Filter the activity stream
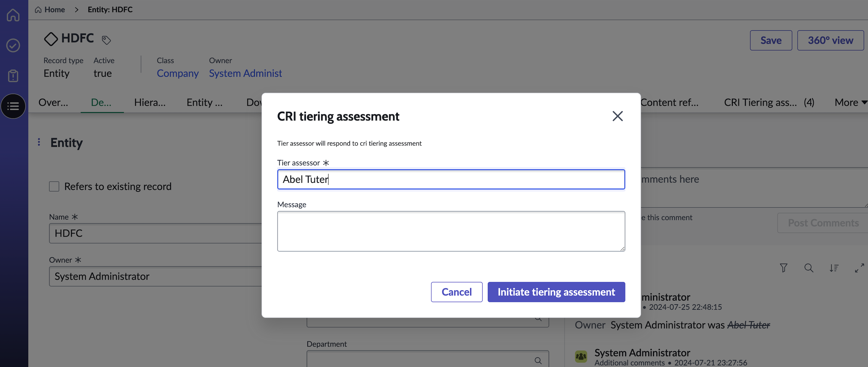Image resolution: width=868 pixels, height=367 pixels. point(783,268)
